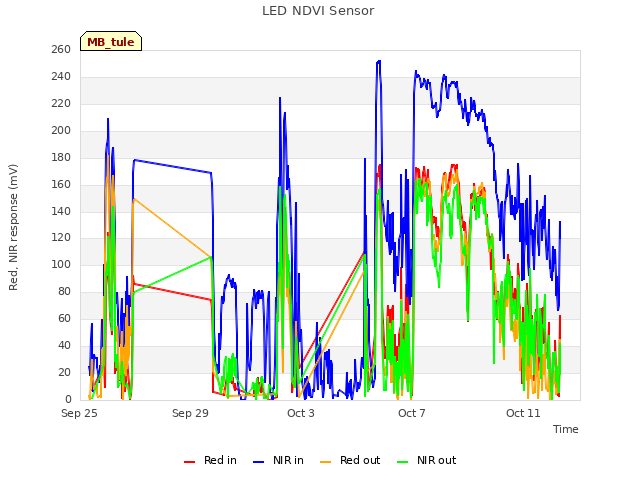This screenshot has height=480, width=640.
Task: Click the '200' y-axis tick label
Action: 61,131
